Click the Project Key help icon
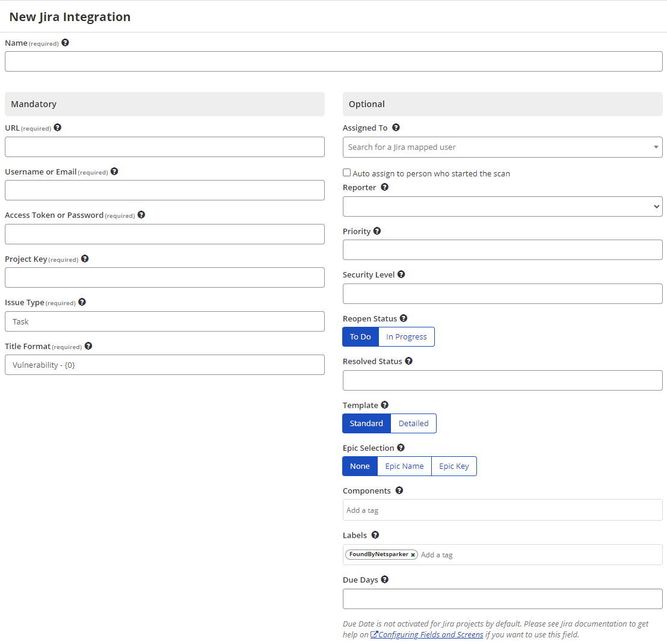Image resolution: width=667 pixels, height=644 pixels. tap(85, 258)
